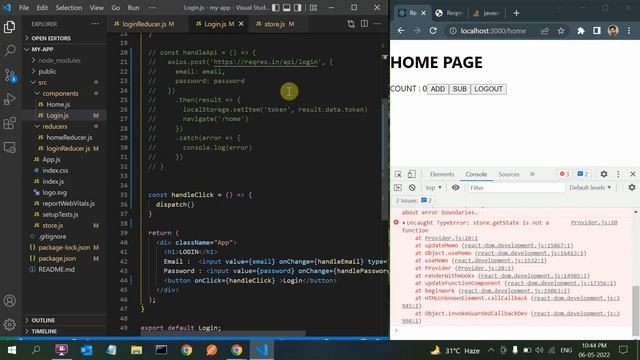Toggle primary side bar in title bar
Image resolution: width=640 pixels, height=360 pixels.
[x=276, y=8]
